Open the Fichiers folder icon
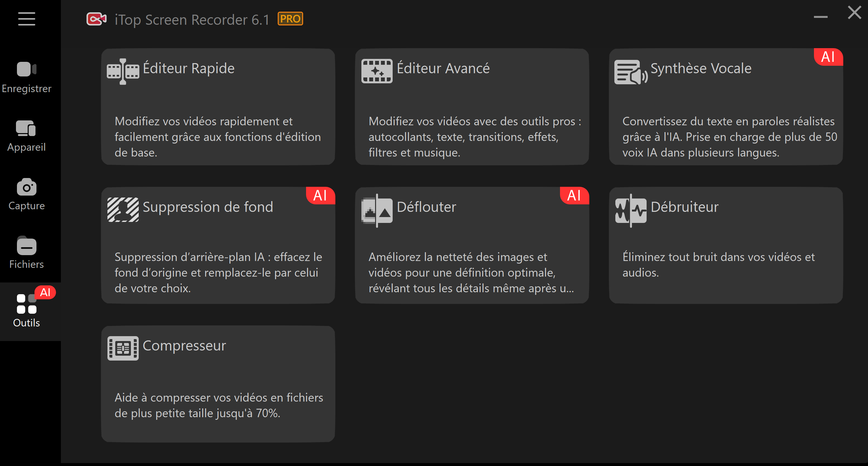 26,246
